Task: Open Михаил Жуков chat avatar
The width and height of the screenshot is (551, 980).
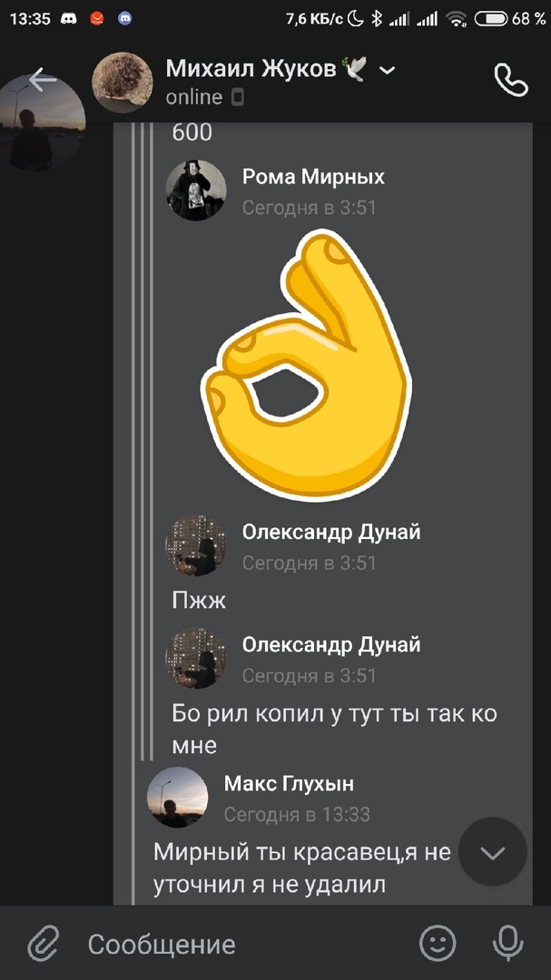Action: 123,83
